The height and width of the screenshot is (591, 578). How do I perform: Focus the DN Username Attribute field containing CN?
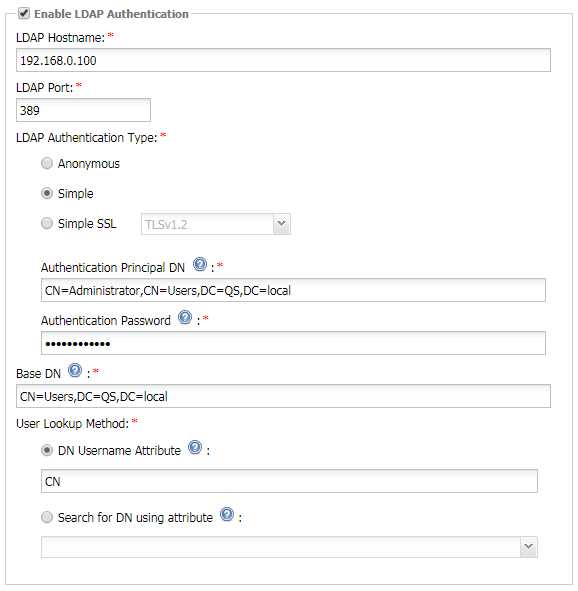coord(289,481)
